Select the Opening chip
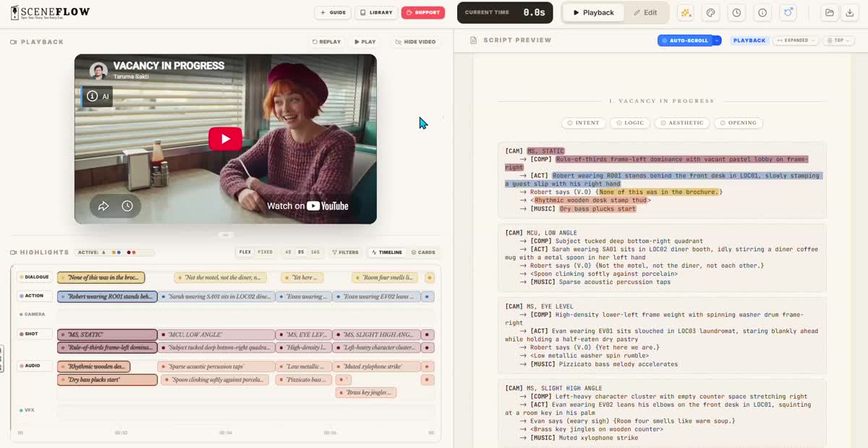 738,123
